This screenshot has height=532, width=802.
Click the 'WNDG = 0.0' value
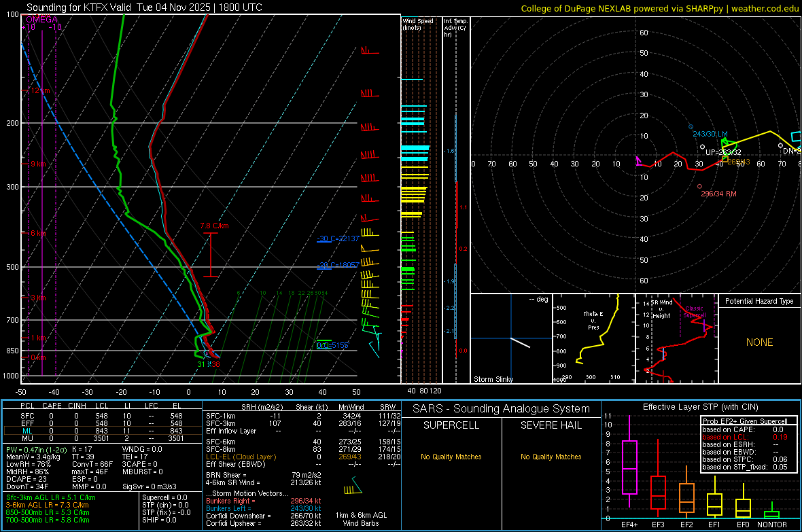(x=142, y=450)
